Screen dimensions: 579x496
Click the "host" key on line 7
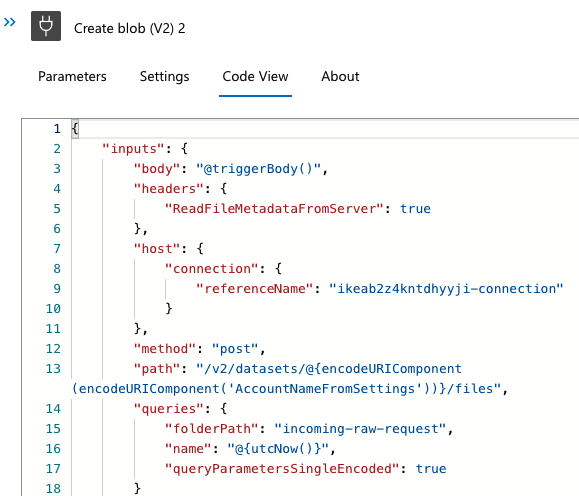coord(157,249)
